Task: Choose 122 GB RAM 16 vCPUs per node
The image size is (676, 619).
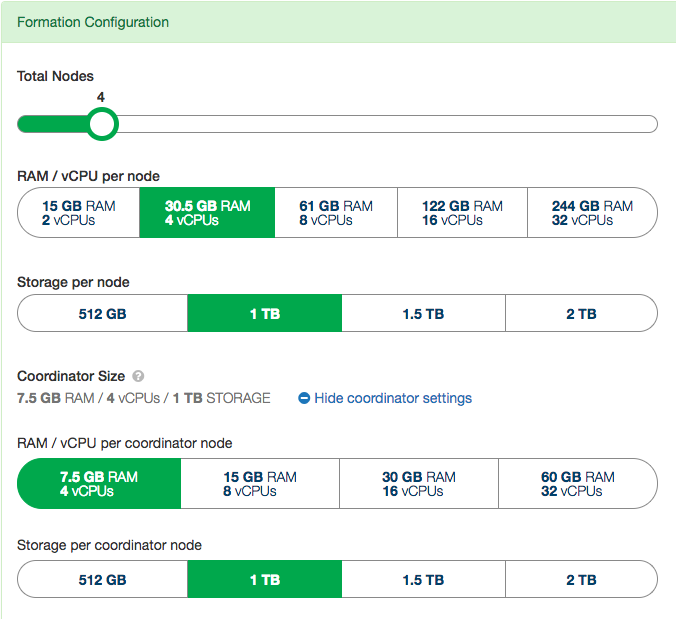Action: [x=462, y=213]
